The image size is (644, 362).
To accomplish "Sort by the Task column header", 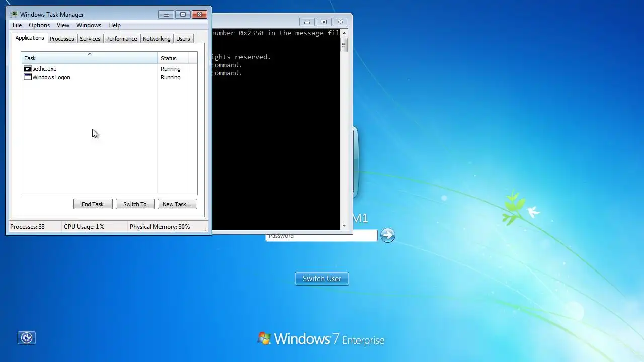I will pos(90,58).
